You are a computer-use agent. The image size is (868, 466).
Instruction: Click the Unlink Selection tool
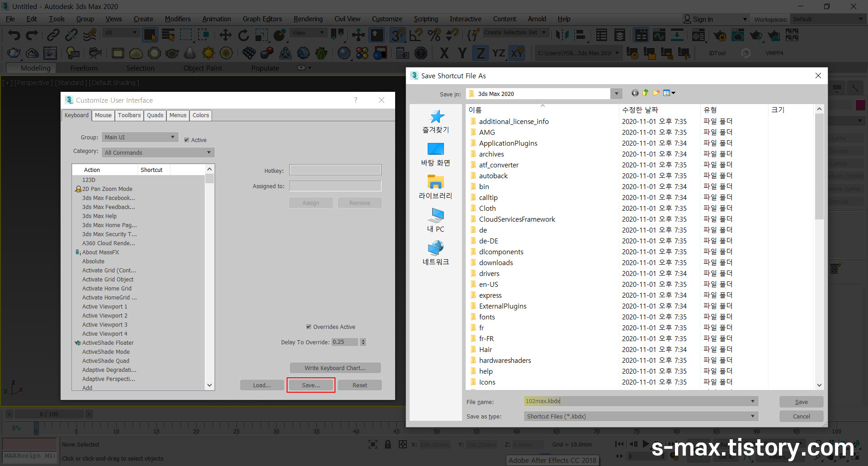71,35
